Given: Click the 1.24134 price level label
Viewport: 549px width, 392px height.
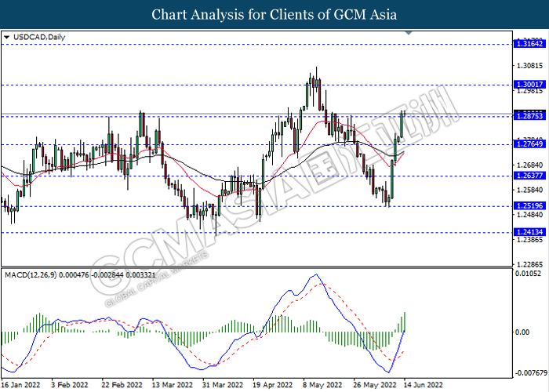Looking at the screenshot, I should click(x=529, y=232).
